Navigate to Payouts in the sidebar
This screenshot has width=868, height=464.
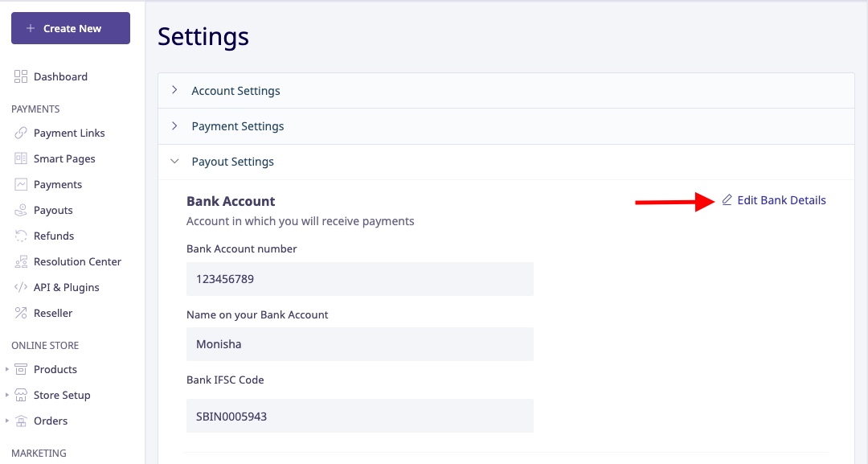[x=53, y=210]
